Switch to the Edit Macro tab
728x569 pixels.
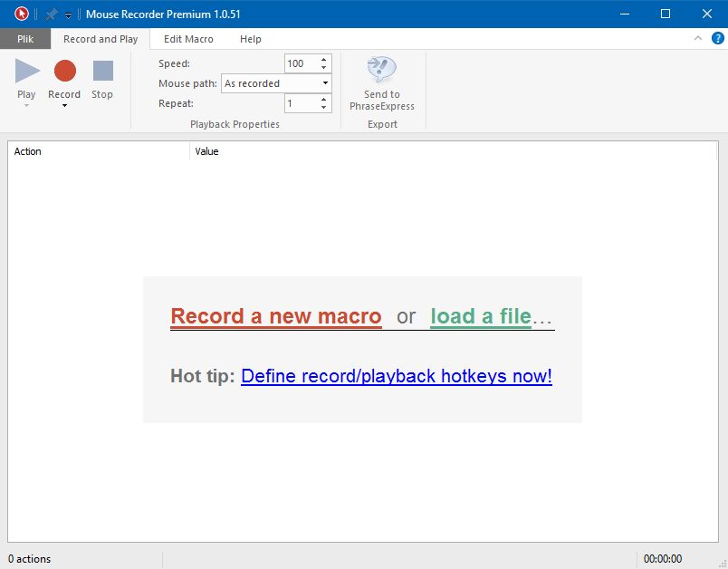pos(187,39)
